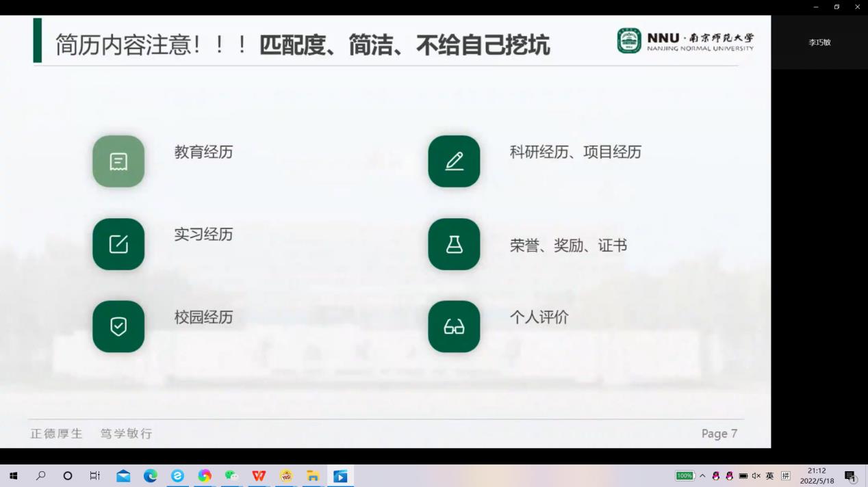
Task: Open WeChat from the taskbar
Action: coord(231,476)
